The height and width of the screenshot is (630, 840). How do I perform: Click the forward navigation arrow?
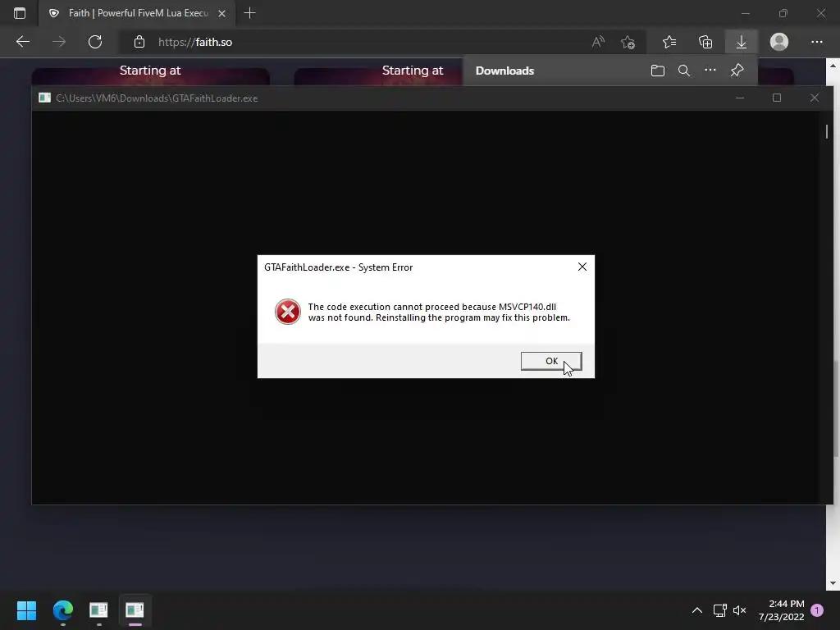point(59,42)
